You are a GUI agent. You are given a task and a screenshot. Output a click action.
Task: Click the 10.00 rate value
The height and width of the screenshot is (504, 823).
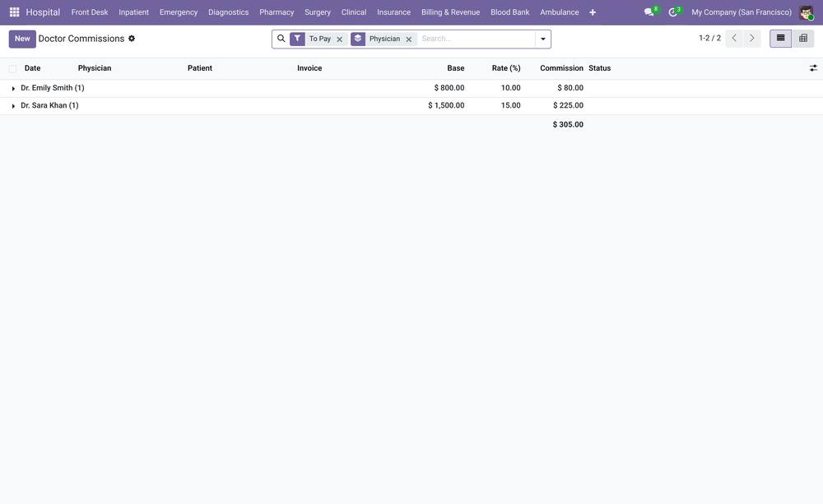(511, 88)
